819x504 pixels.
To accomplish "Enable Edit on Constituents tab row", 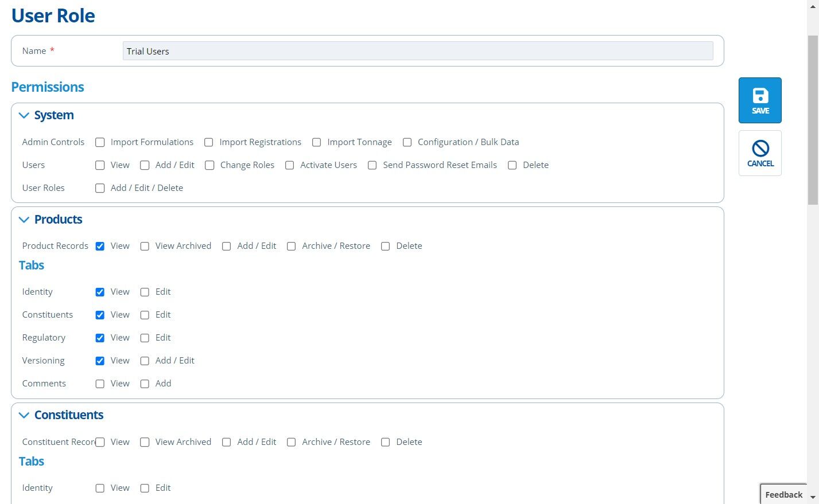I will (x=145, y=315).
